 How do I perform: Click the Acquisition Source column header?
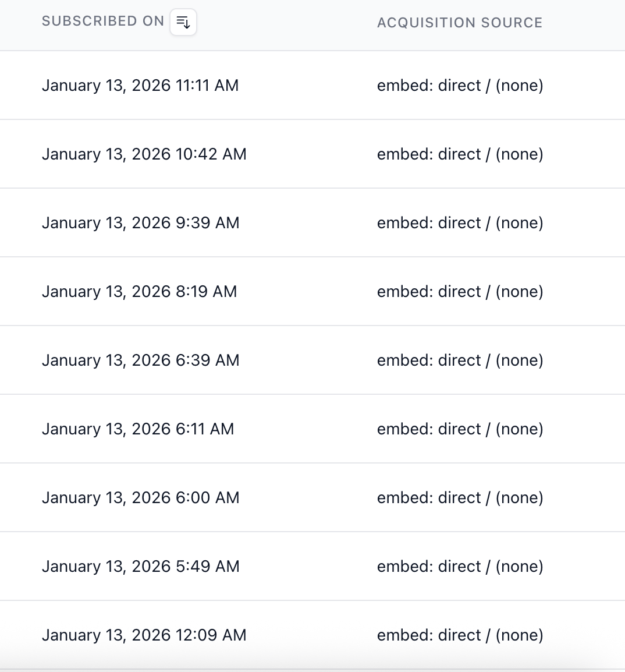tap(460, 23)
